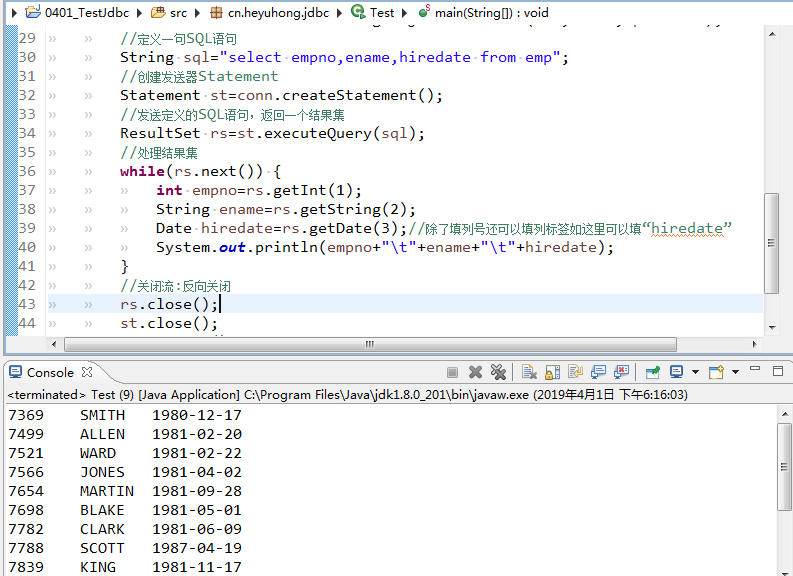
Task: Click the underlined 'hiredate' in the line 39 comment
Action: tap(687, 229)
